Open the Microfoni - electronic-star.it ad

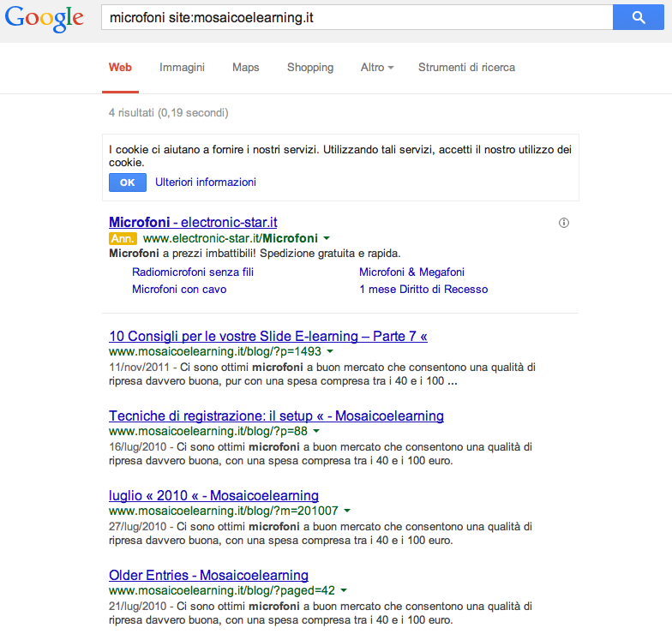point(193,223)
